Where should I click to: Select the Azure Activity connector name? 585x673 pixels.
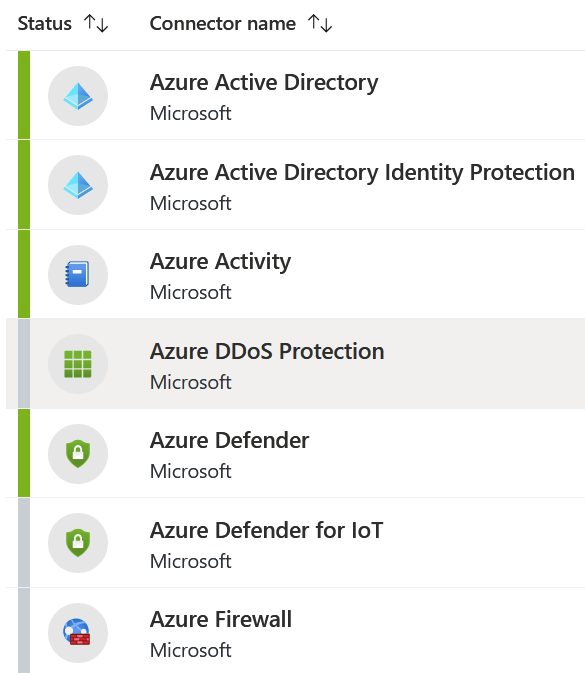(x=220, y=261)
